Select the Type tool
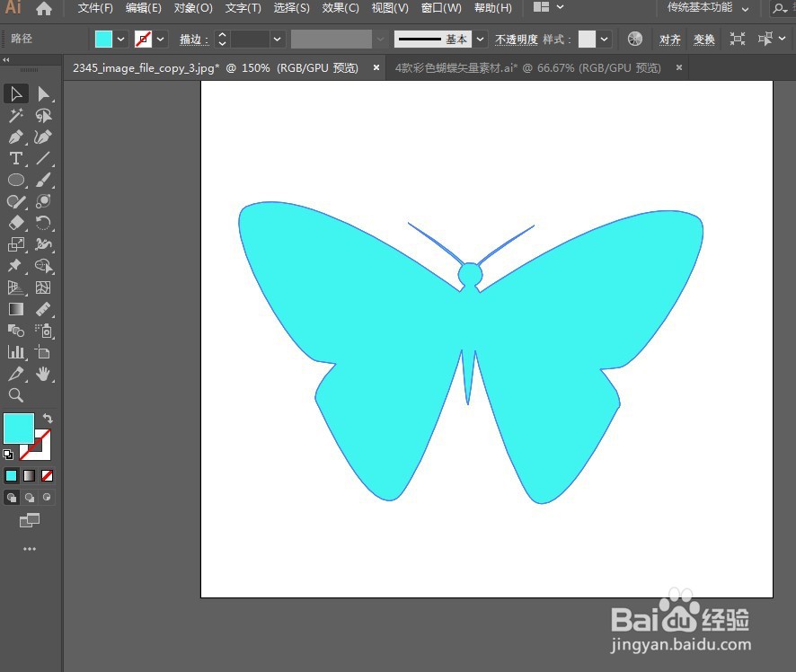 coord(16,159)
